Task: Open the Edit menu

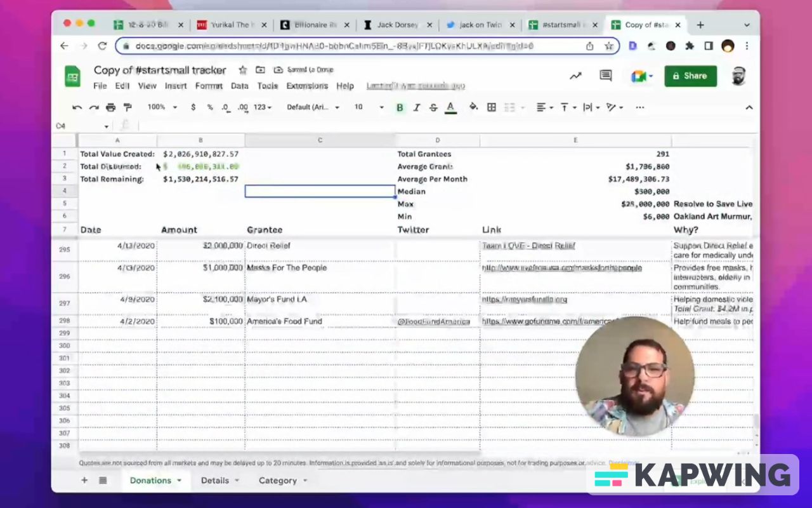Action: point(122,86)
